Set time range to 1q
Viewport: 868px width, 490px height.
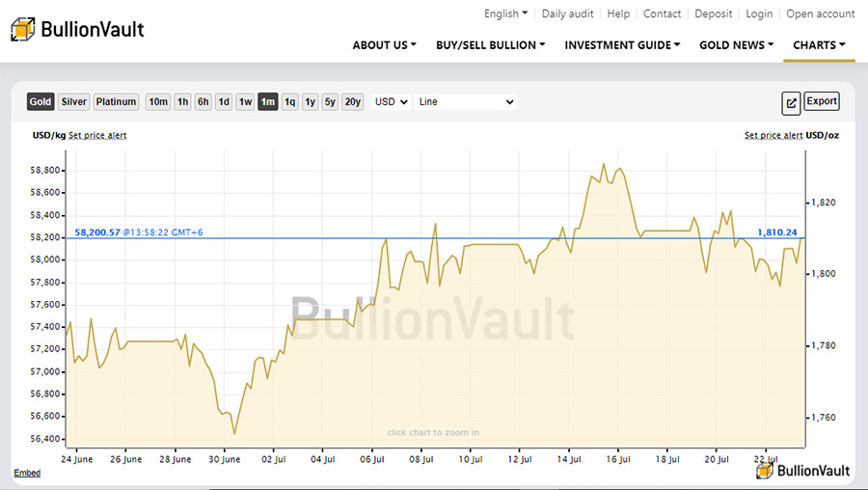coord(289,102)
